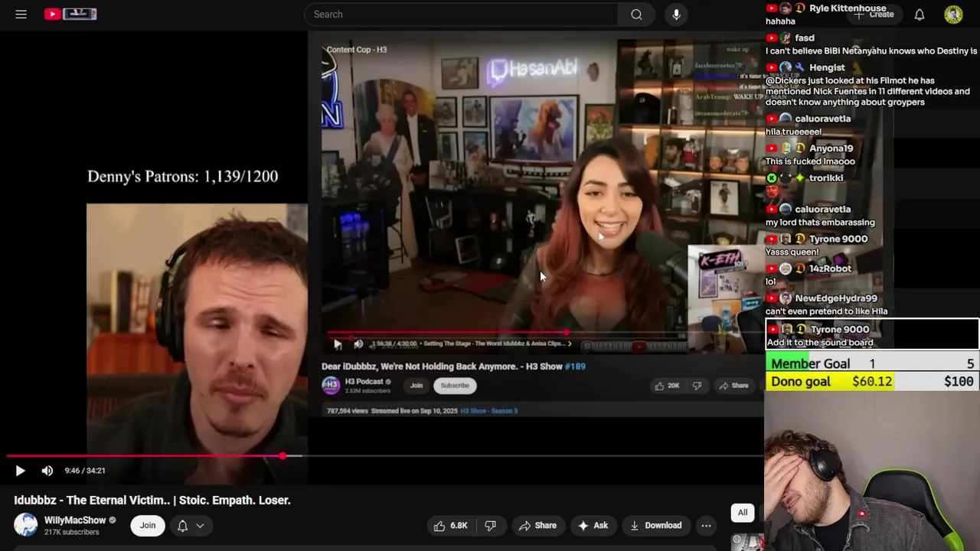Like the H3 video with 20K likes
Image resolution: width=980 pixels, height=551 pixels.
(667, 386)
